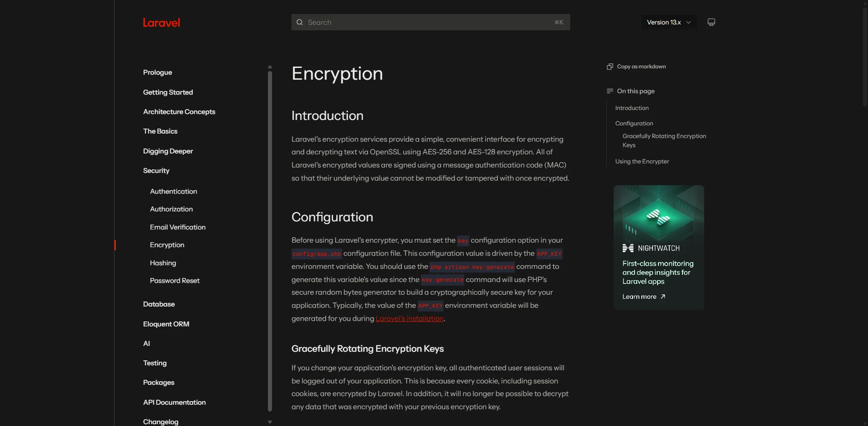Open the Password Reset page
Screen dimensions: 868x426
click(175, 281)
